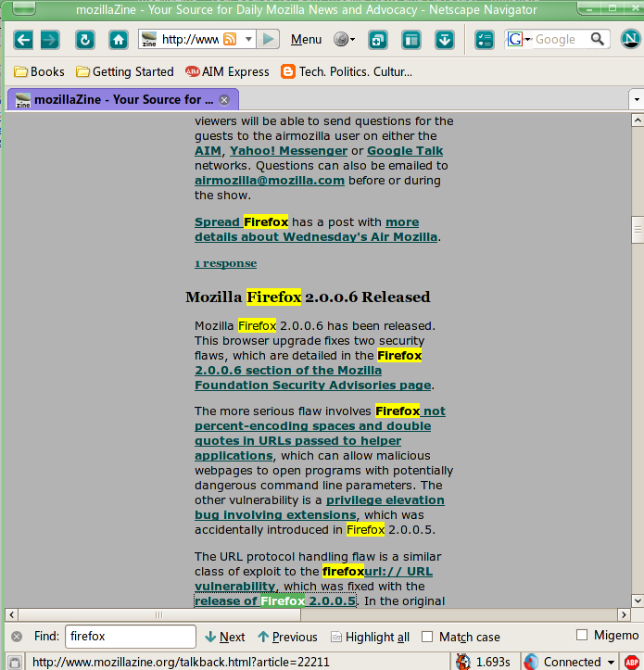644x670 pixels.
Task: Open the Books bookmarks folder
Action: point(39,71)
